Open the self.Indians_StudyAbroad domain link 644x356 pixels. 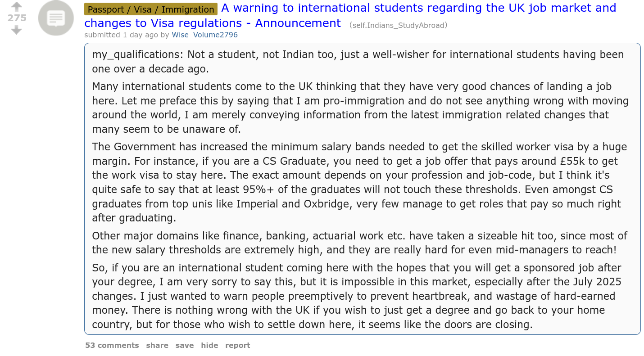tap(398, 25)
